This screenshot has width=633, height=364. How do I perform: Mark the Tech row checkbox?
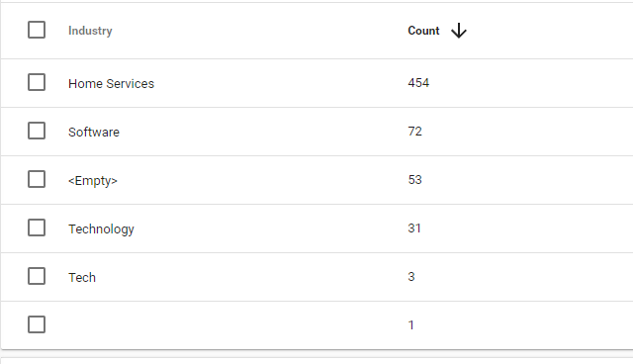(x=37, y=276)
